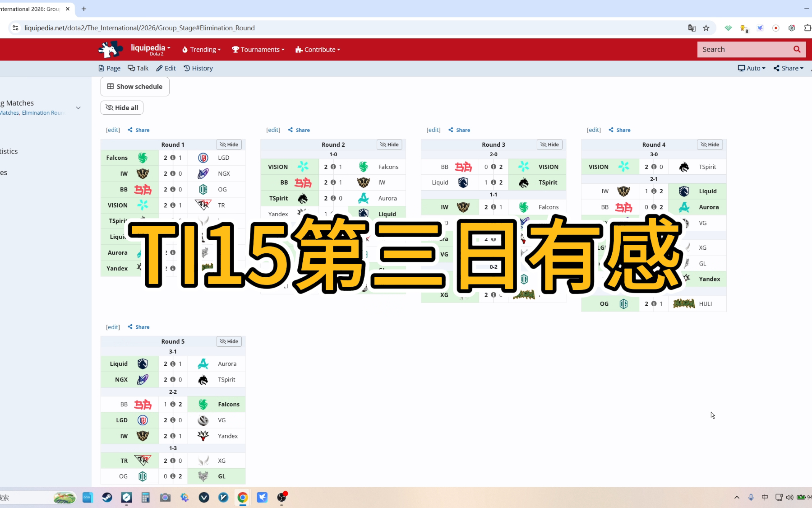This screenshot has height=508, width=812.
Task: Collapse the Matches sidebar section chevron
Action: click(x=78, y=107)
